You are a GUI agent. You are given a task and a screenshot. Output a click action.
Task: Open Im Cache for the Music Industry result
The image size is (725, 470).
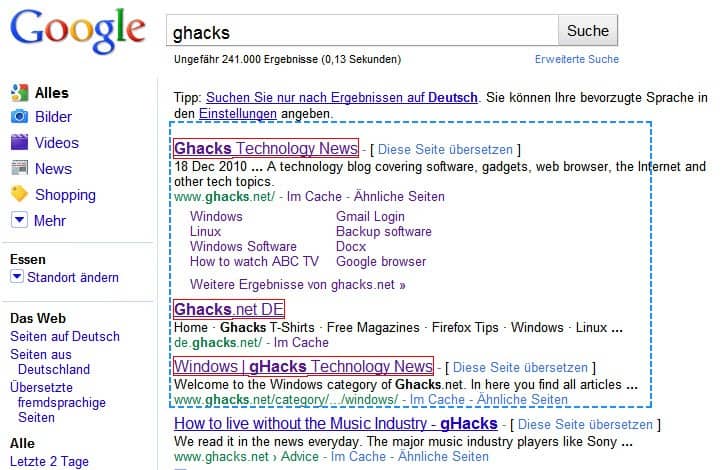[358, 457]
